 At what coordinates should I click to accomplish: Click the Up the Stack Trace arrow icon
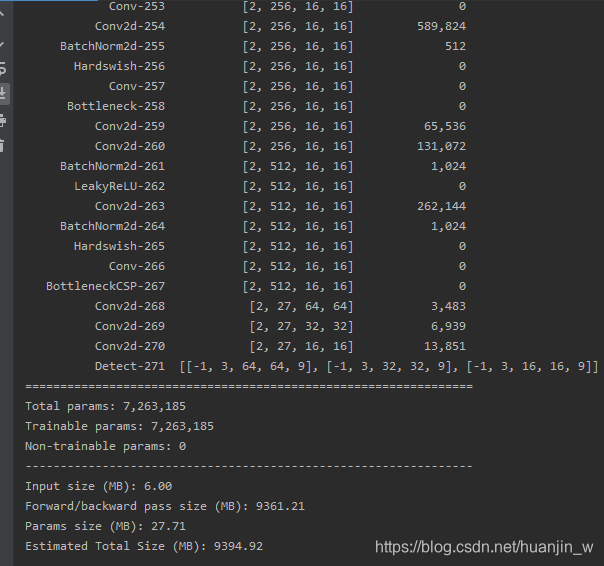click(2, 15)
